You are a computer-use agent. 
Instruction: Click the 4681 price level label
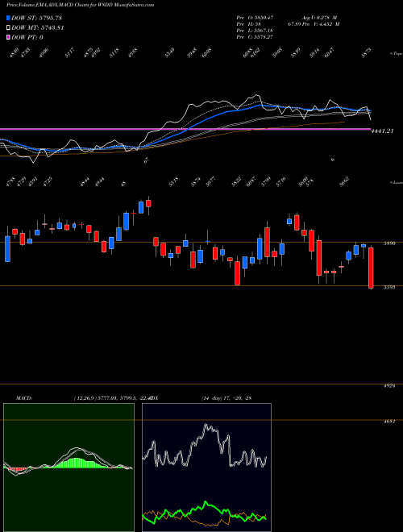tap(390, 422)
